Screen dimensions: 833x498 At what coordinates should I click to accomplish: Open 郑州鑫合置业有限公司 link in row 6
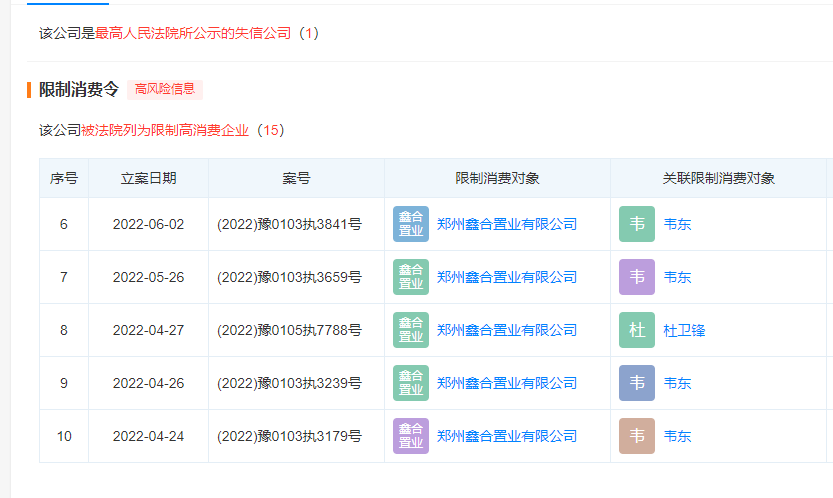(x=507, y=224)
